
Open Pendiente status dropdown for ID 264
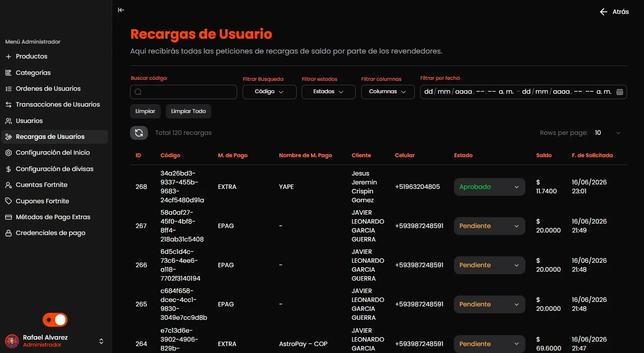tap(489, 344)
